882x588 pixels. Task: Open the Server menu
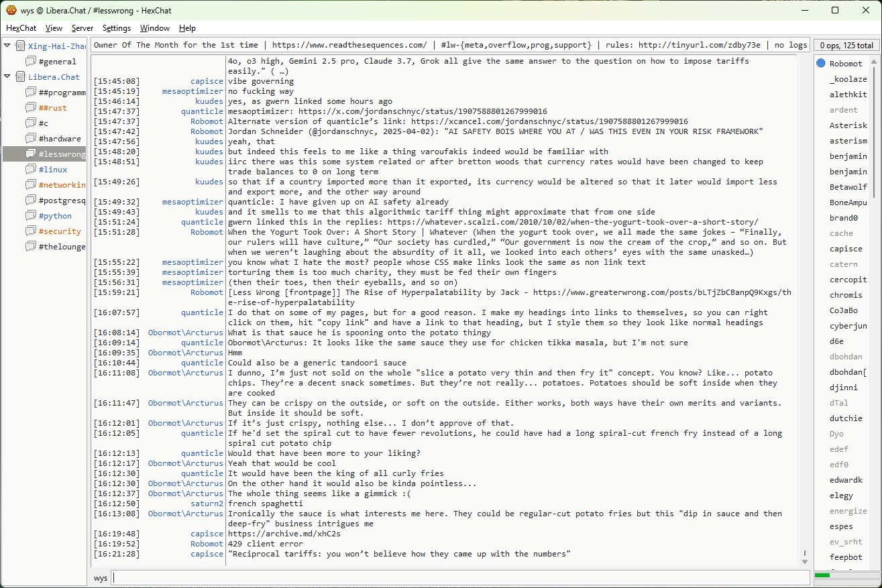pos(82,28)
